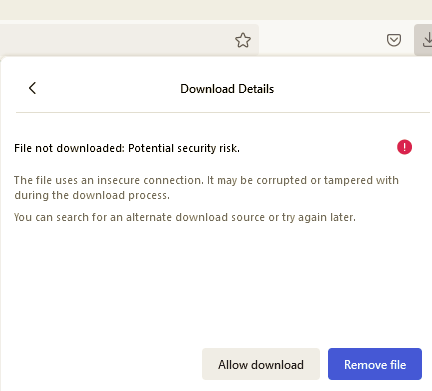This screenshot has width=432, height=391.
Task: Click the insecure connection explanation paragraph
Action: pyautogui.click(x=206, y=187)
